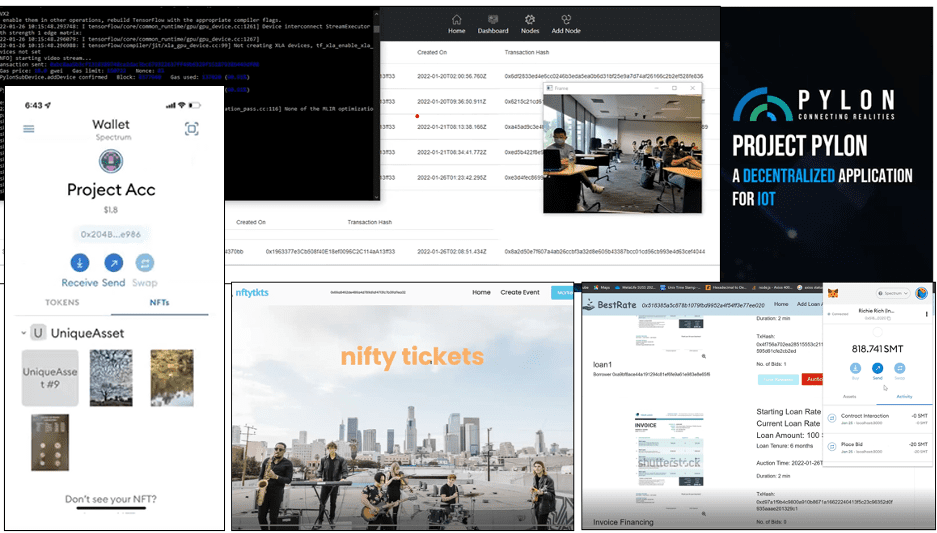Open the Contract Interaction activity entry
Screen dimensions: 937x533
(877, 418)
